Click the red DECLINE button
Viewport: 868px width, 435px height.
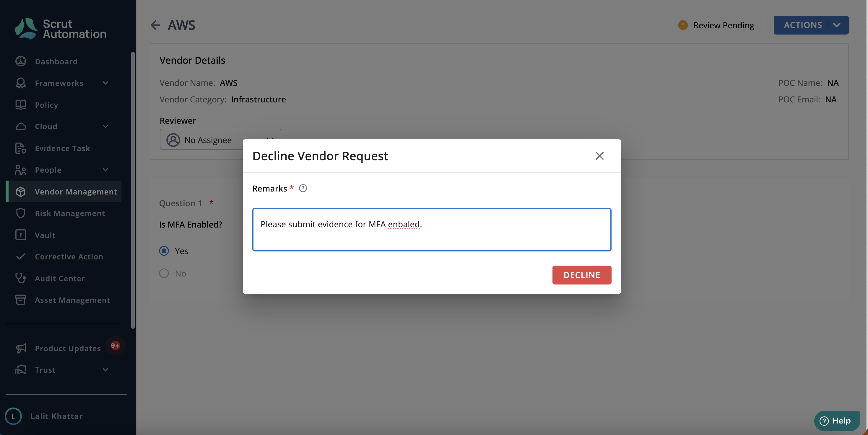tap(582, 275)
